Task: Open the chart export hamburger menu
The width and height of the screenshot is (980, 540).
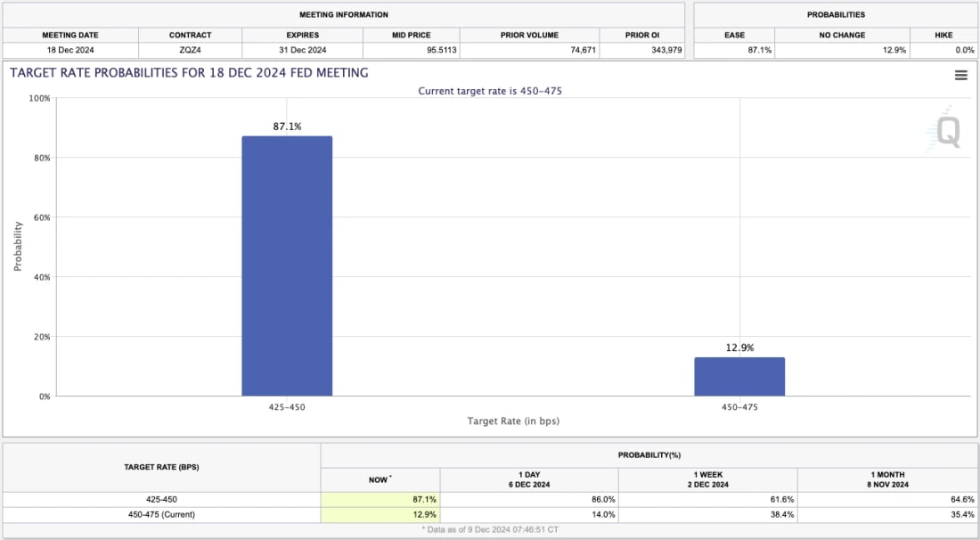Action: coord(960,75)
